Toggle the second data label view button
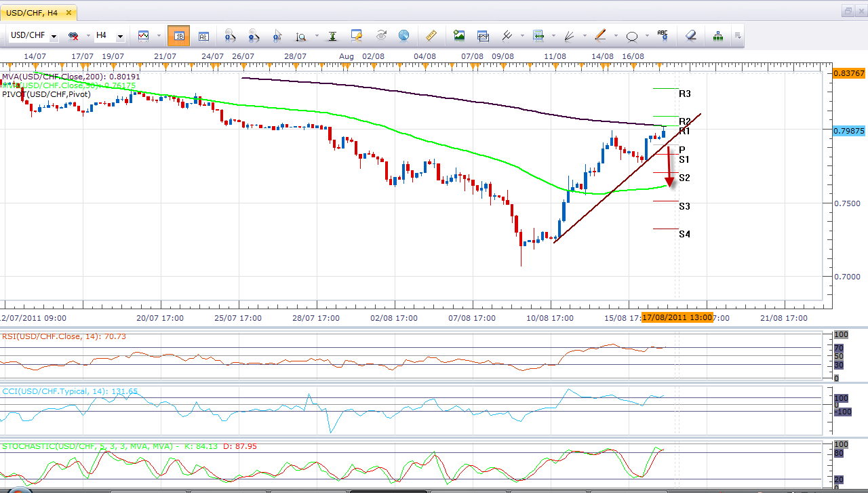 point(204,35)
